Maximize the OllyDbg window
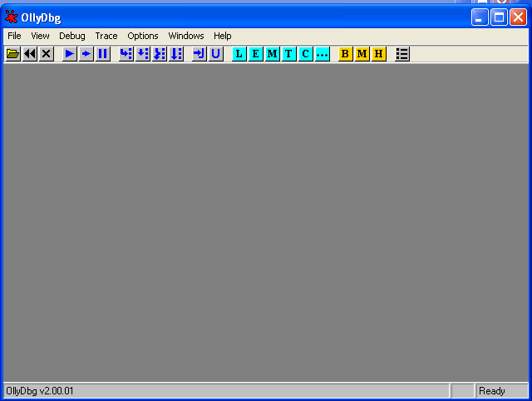This screenshot has height=401, width=532. point(499,17)
